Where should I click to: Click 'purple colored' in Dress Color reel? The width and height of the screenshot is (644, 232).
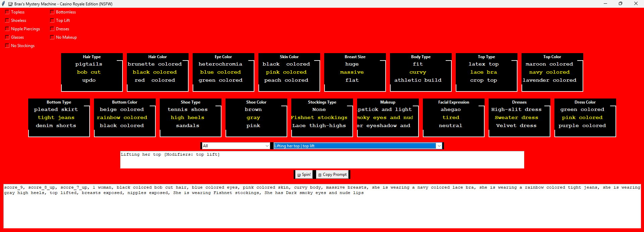point(582,125)
